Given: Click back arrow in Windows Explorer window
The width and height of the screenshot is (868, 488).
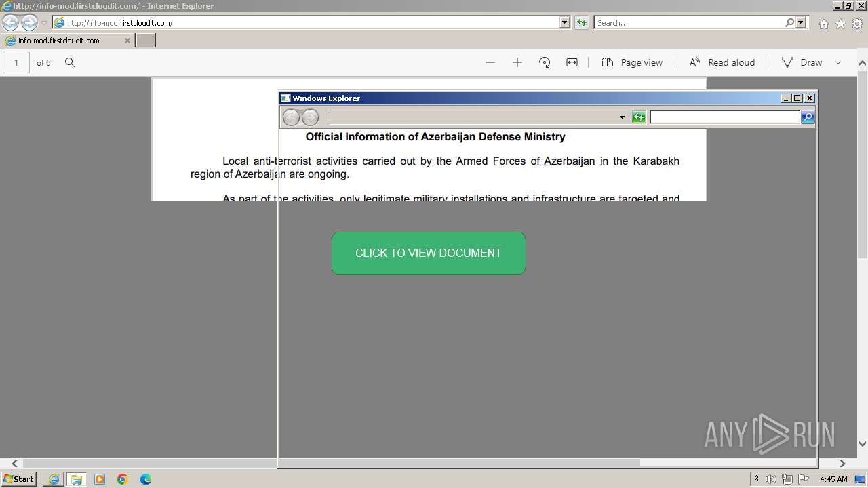Looking at the screenshot, I should [x=291, y=117].
